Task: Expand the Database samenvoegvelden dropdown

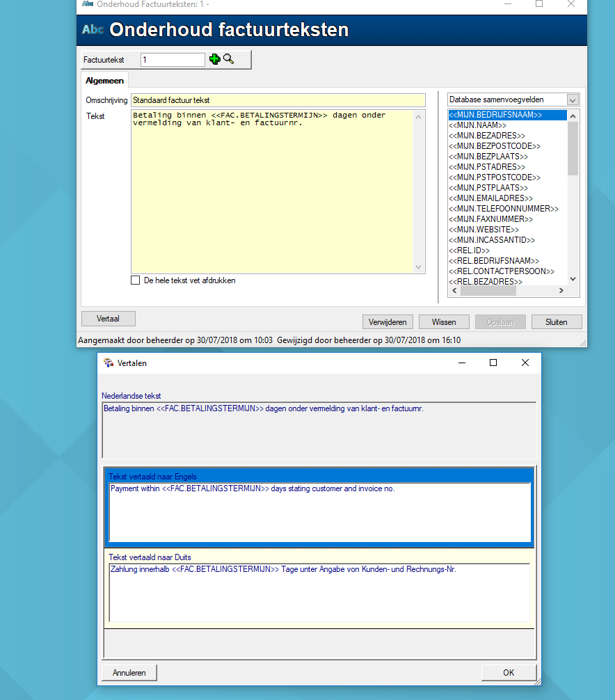Action: coord(573,100)
